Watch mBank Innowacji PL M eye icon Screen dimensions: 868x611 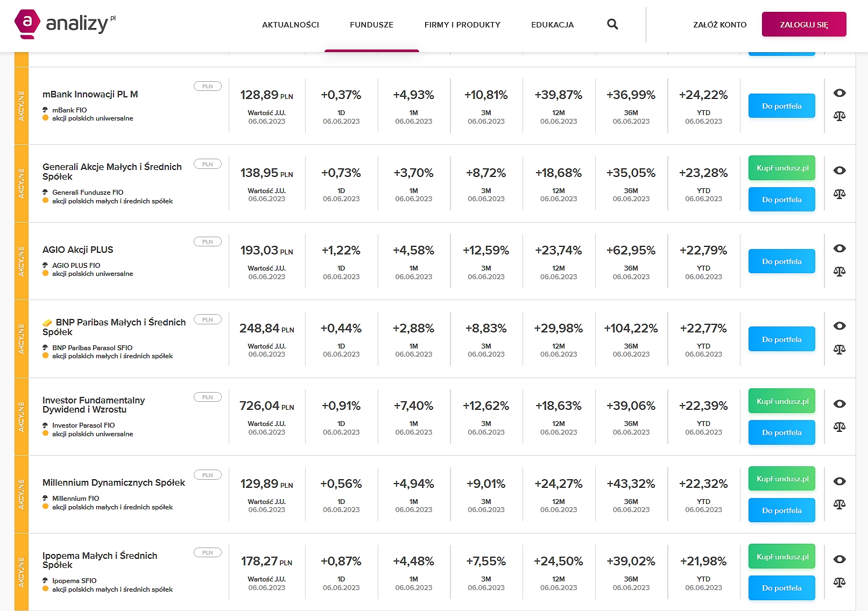tap(839, 93)
